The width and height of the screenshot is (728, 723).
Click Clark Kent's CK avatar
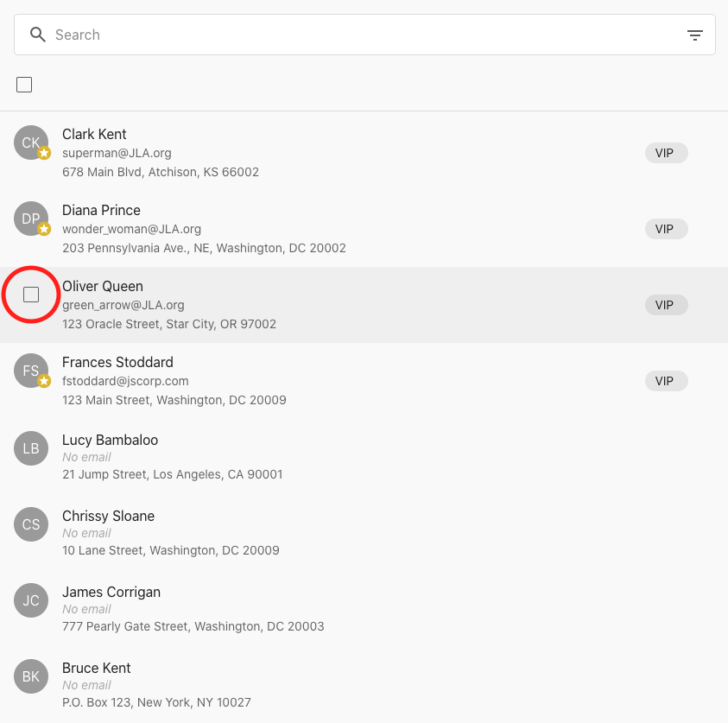coord(31,143)
